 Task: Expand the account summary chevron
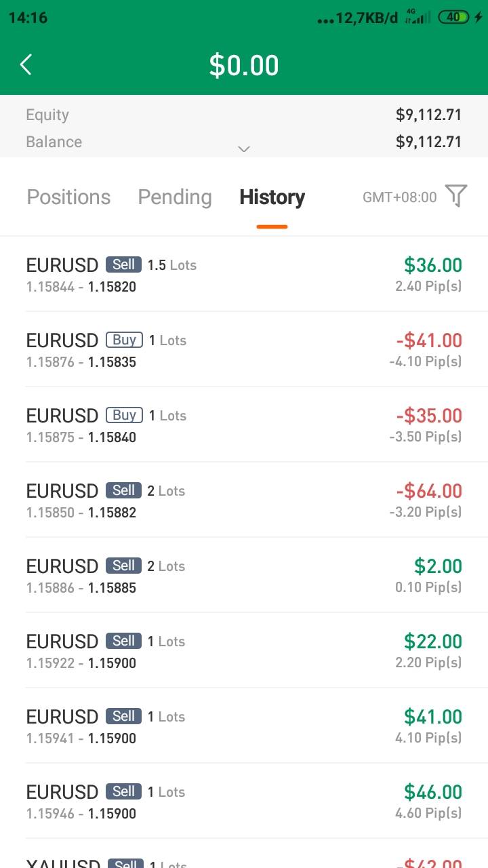pos(244,149)
